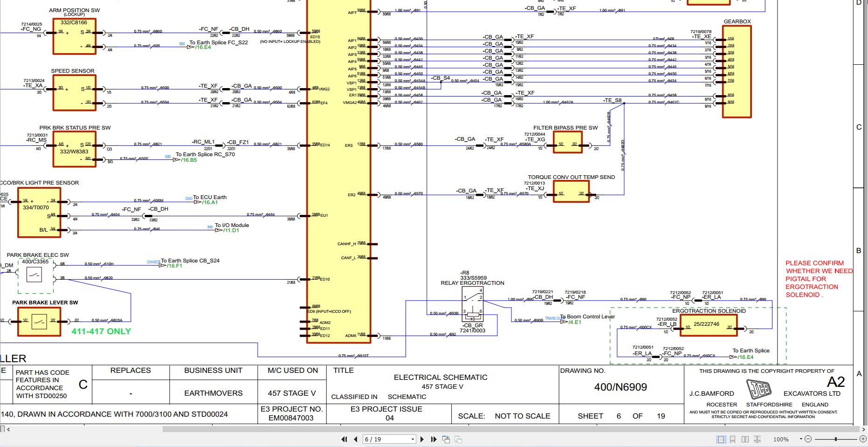Viewport: 868px width, 447px height.
Task: Open the page number dropdown arrow
Action: [412, 439]
